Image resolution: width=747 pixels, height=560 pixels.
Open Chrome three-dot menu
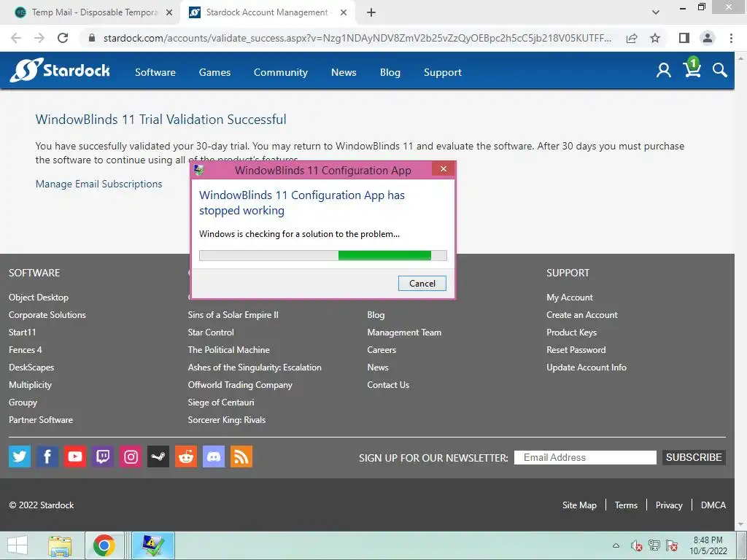731,38
